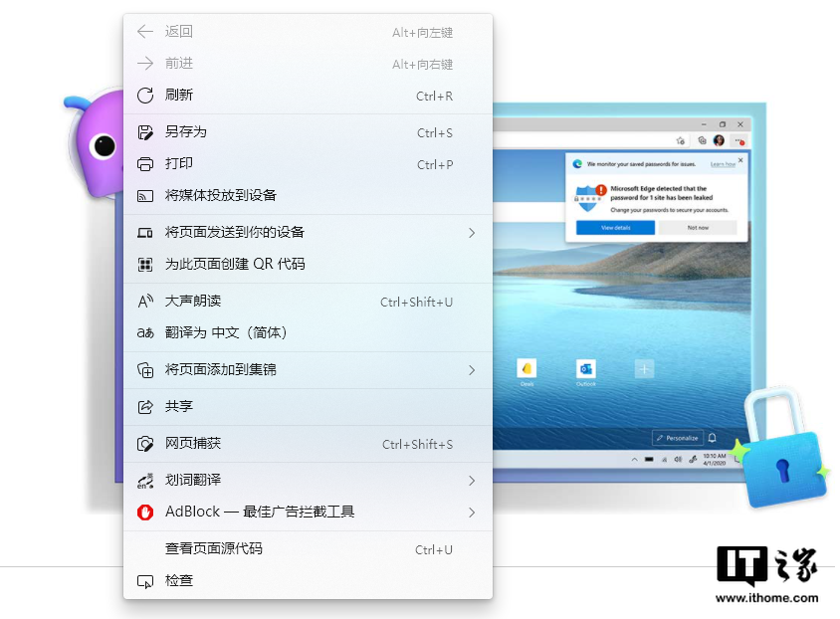Screen dimensions: 840x619
Task: Choose 另存为 from the context menu
Action: [x=309, y=132]
